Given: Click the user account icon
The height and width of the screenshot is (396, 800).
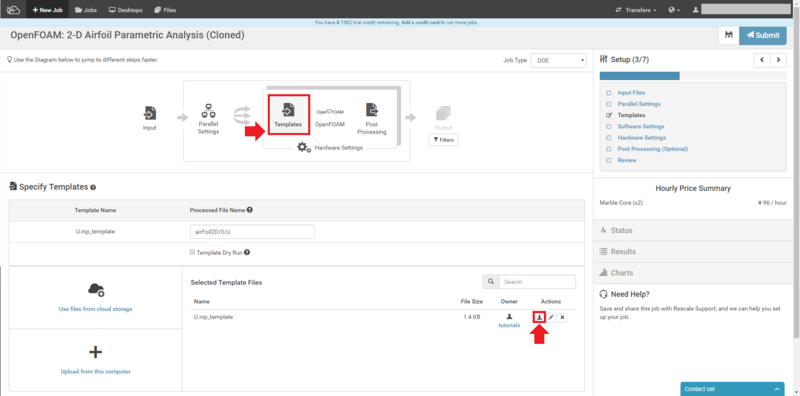Looking at the screenshot, I should [x=695, y=10].
